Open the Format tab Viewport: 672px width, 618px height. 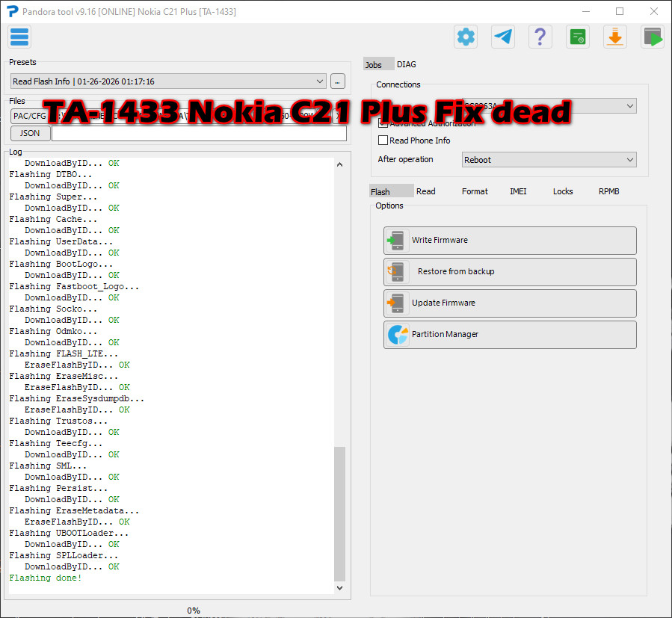pyautogui.click(x=475, y=191)
